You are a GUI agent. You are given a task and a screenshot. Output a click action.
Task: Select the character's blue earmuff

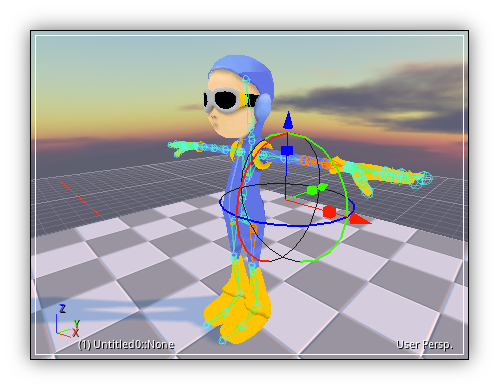click(x=263, y=106)
